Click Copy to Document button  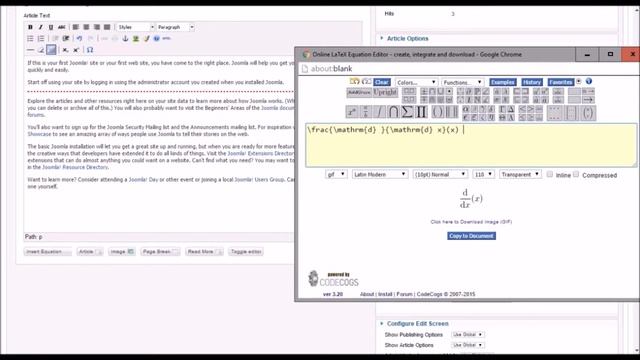tap(471, 236)
